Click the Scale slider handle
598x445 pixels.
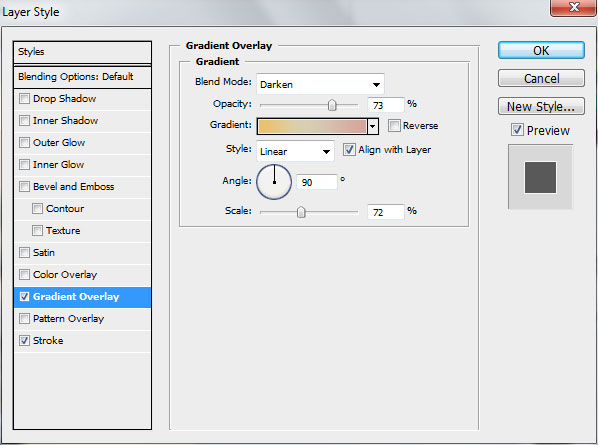tap(301, 212)
